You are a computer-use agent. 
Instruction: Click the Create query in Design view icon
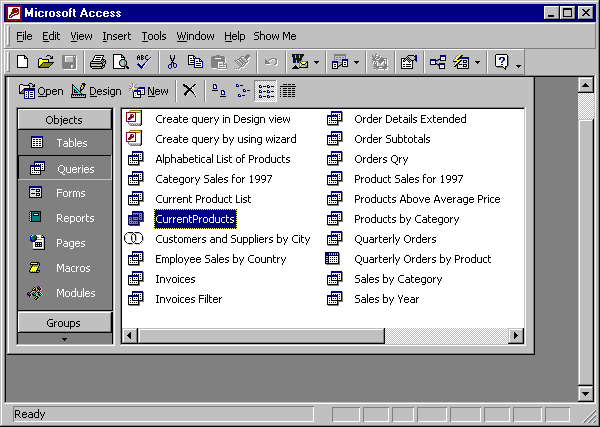click(x=134, y=118)
